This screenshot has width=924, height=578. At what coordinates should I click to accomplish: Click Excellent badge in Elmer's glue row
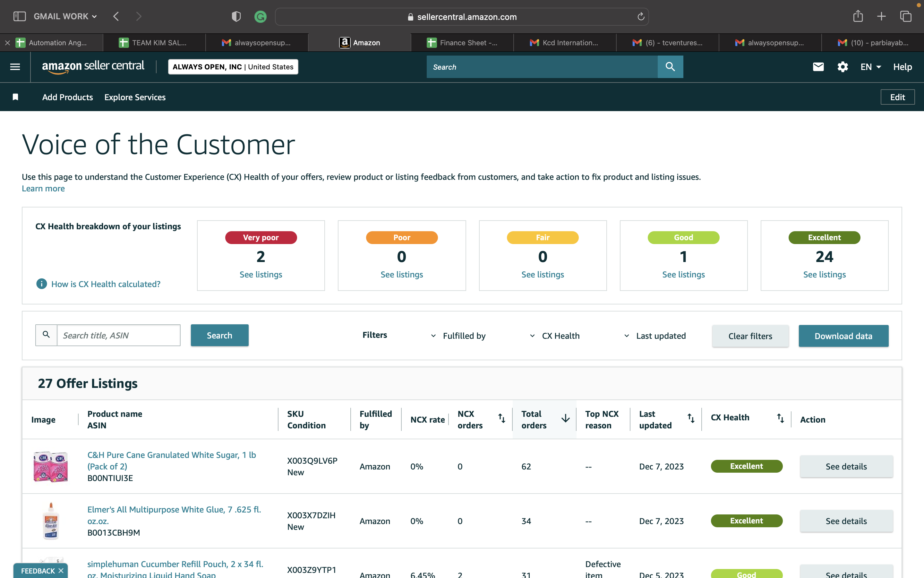[x=747, y=521]
